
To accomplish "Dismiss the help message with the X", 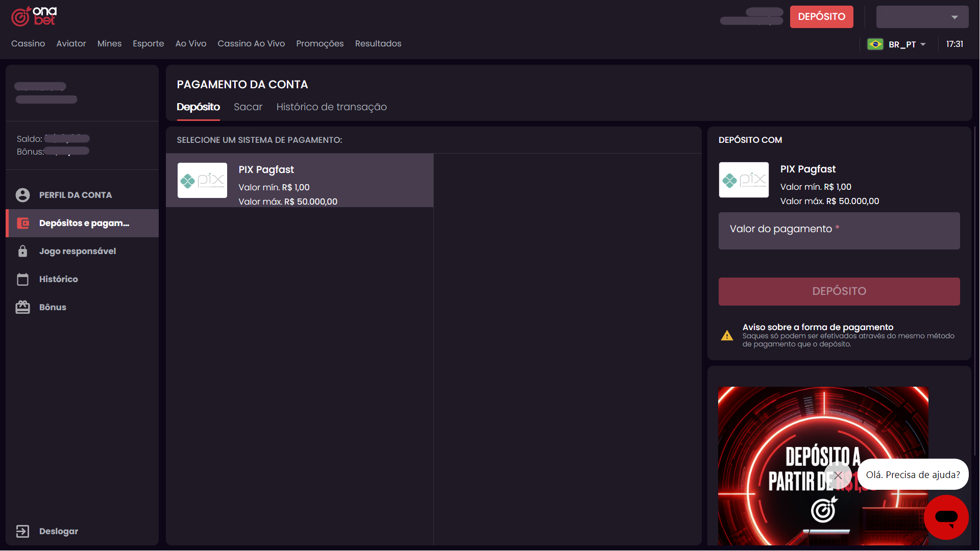I will point(838,475).
